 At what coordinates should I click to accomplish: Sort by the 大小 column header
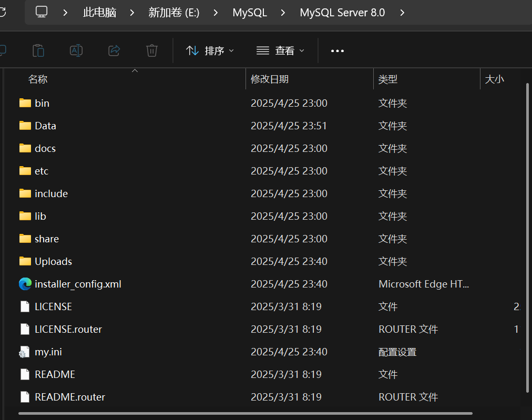click(494, 79)
